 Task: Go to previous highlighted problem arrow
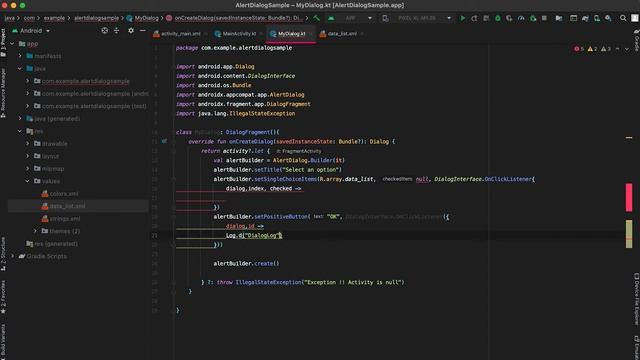pos(617,49)
